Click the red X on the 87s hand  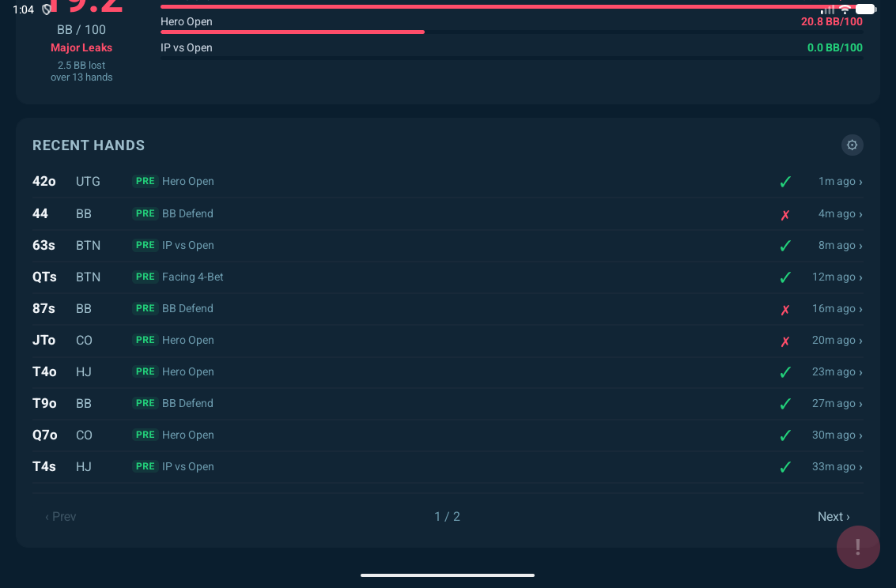785,309
